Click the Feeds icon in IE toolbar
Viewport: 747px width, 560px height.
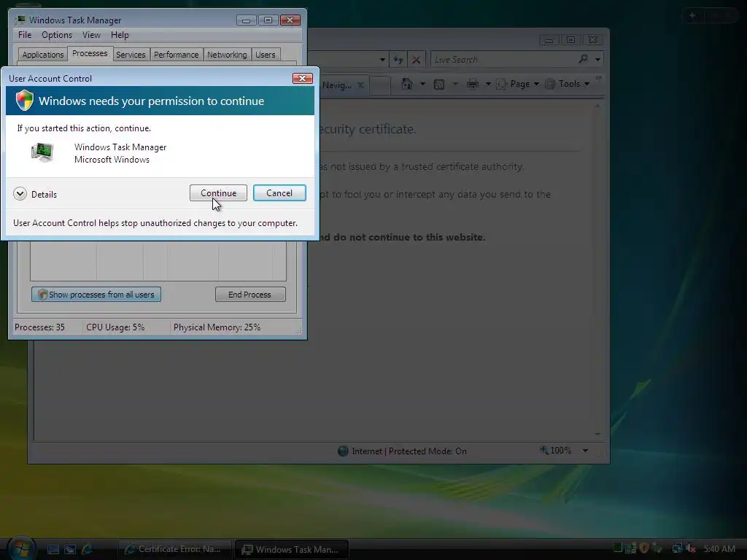[x=439, y=85]
